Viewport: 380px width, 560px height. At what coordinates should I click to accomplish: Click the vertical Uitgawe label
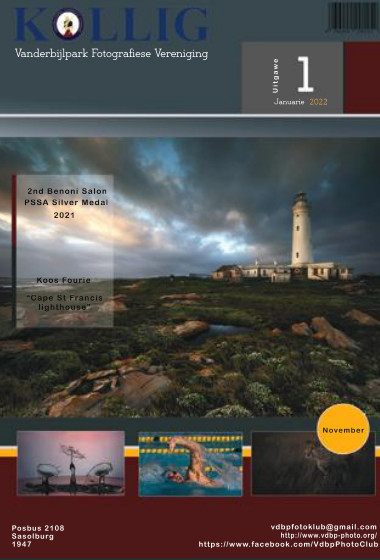275,76
